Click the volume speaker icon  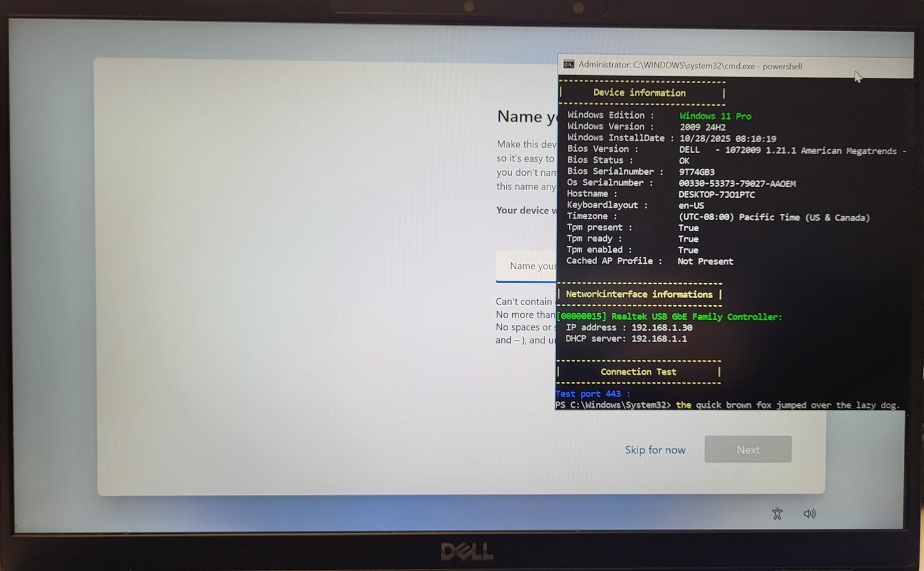(x=810, y=513)
